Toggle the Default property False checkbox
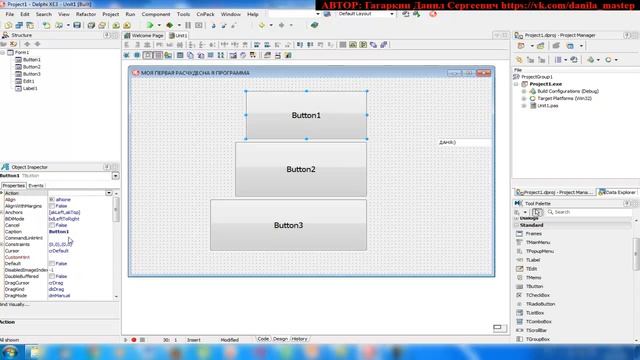The height and width of the screenshot is (360, 640). [x=52, y=264]
